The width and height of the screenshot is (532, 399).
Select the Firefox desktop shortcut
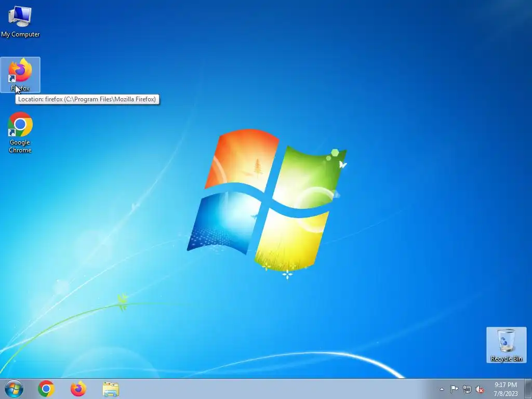20,75
